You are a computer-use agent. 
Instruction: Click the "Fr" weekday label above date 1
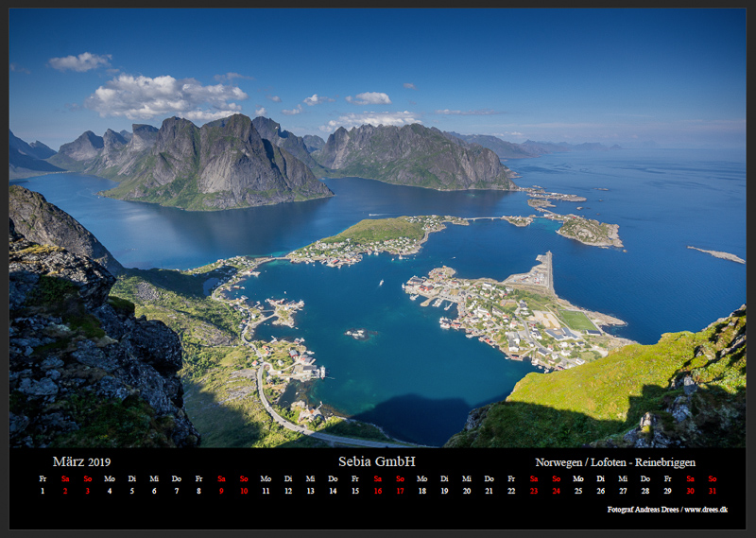click(43, 478)
